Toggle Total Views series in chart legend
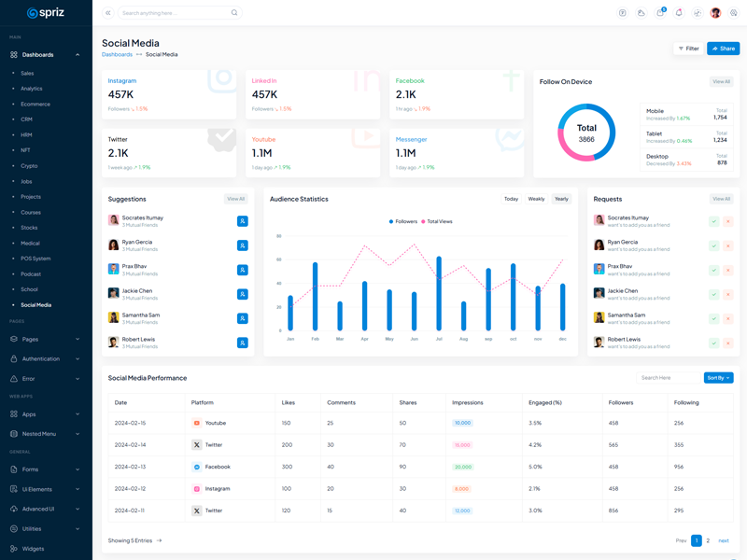The height and width of the screenshot is (560, 747). (x=437, y=221)
